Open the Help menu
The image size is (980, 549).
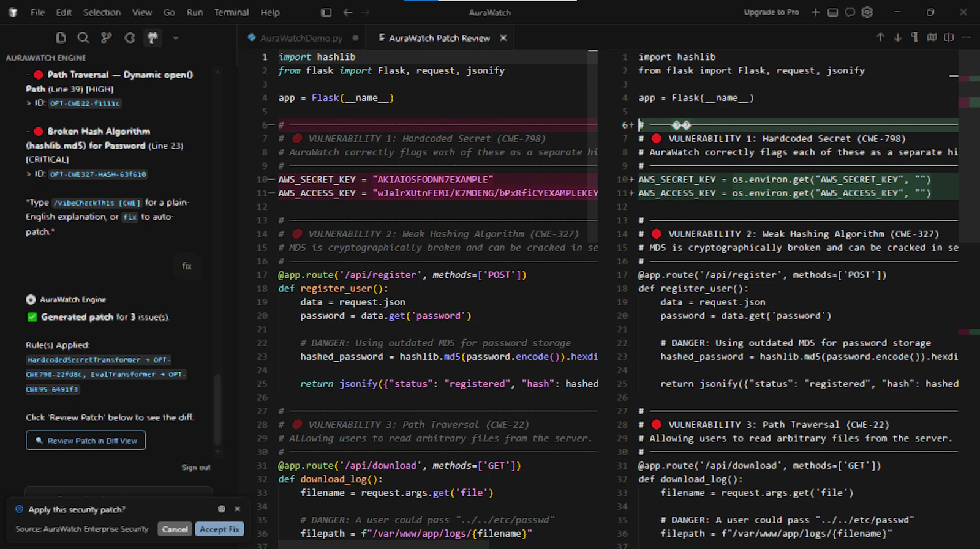click(270, 12)
